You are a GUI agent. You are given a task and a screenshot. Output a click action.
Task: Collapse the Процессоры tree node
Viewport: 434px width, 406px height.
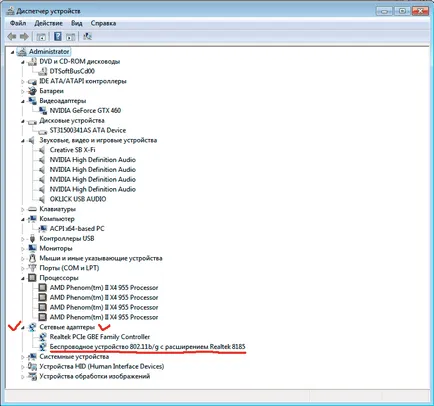click(x=23, y=278)
